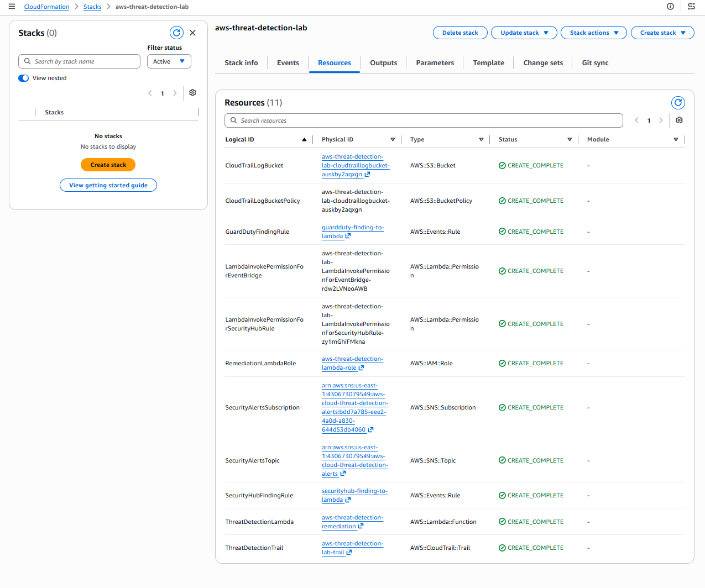Open the info panel icon in the header
The height and width of the screenshot is (588, 705).
tap(670, 7)
